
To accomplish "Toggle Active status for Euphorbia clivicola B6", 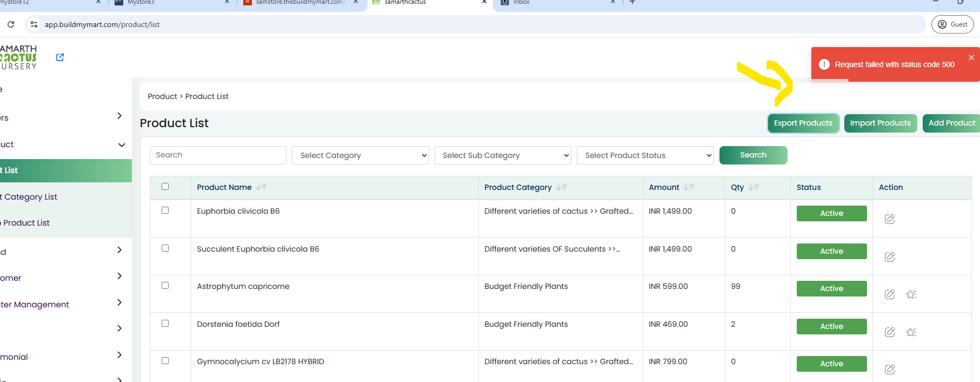I will click(831, 214).
